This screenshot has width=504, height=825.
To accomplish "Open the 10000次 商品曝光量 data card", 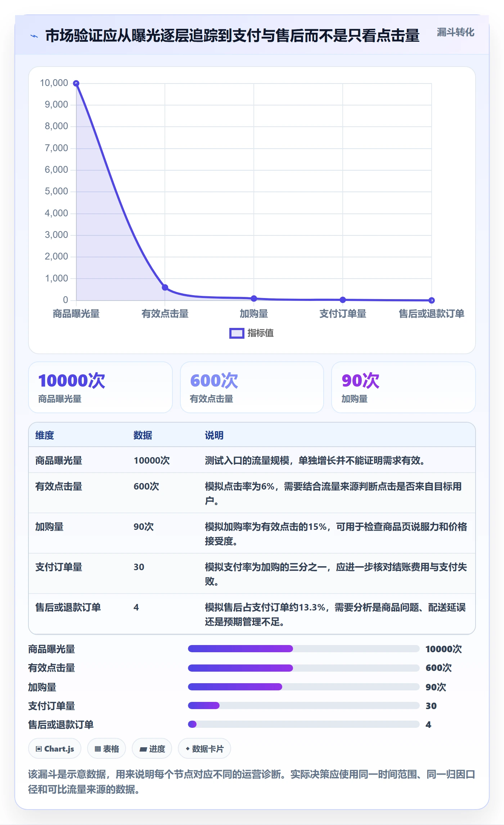I will (x=100, y=387).
